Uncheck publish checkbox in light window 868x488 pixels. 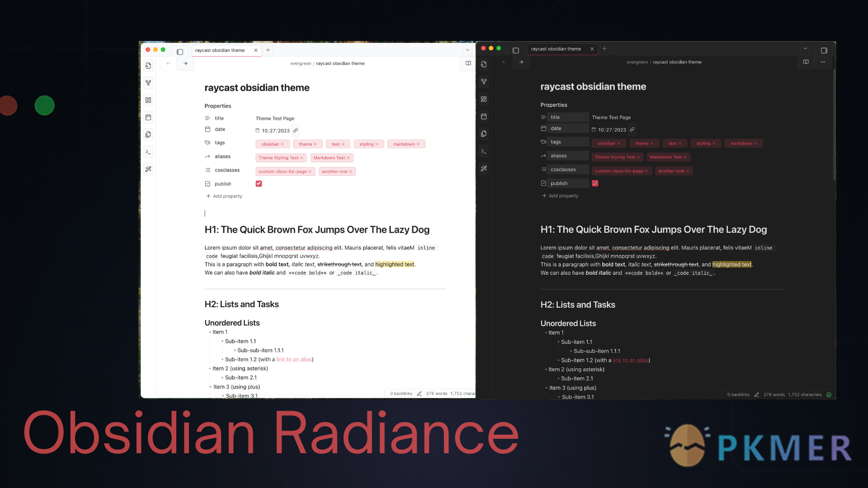tap(259, 183)
